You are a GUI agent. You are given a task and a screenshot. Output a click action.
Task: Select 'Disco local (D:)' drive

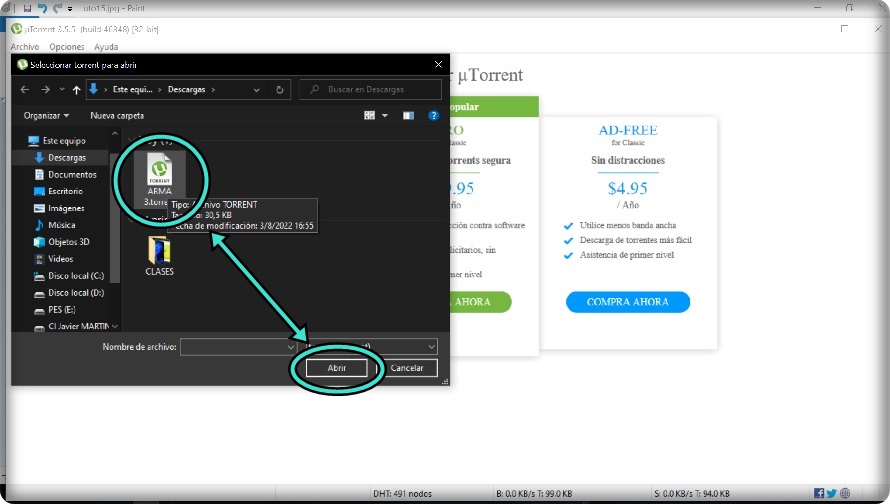tap(76, 293)
